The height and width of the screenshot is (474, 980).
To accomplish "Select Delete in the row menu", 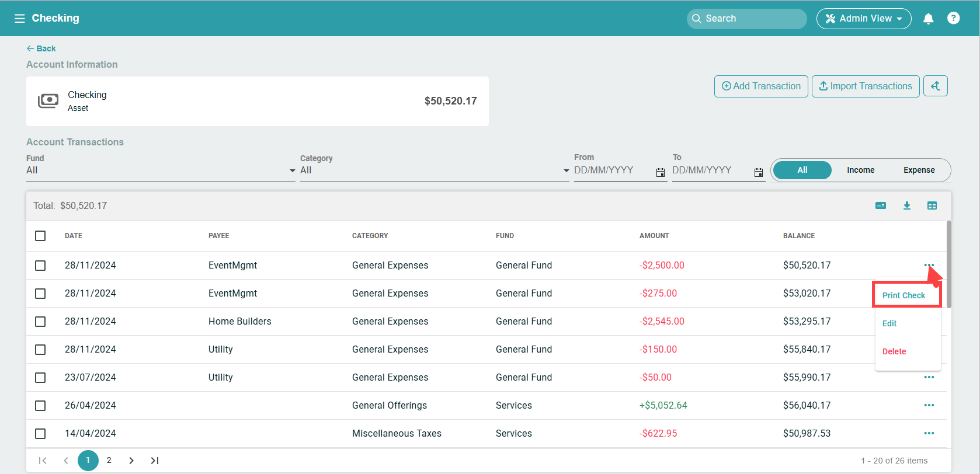I will point(894,351).
